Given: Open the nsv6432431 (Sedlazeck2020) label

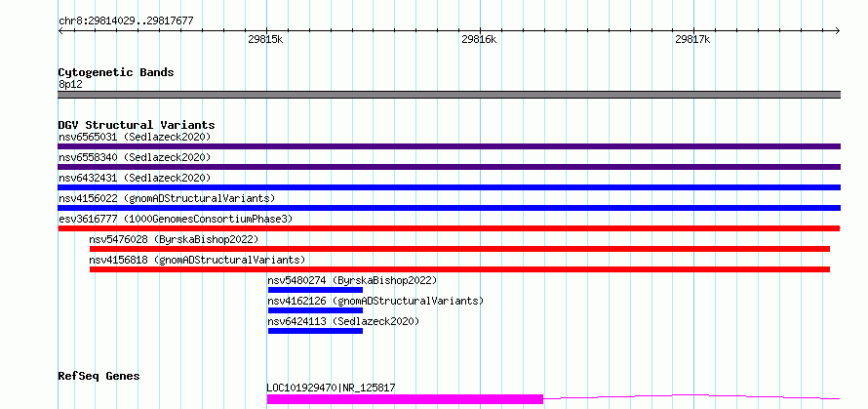Looking at the screenshot, I should coord(135,178).
